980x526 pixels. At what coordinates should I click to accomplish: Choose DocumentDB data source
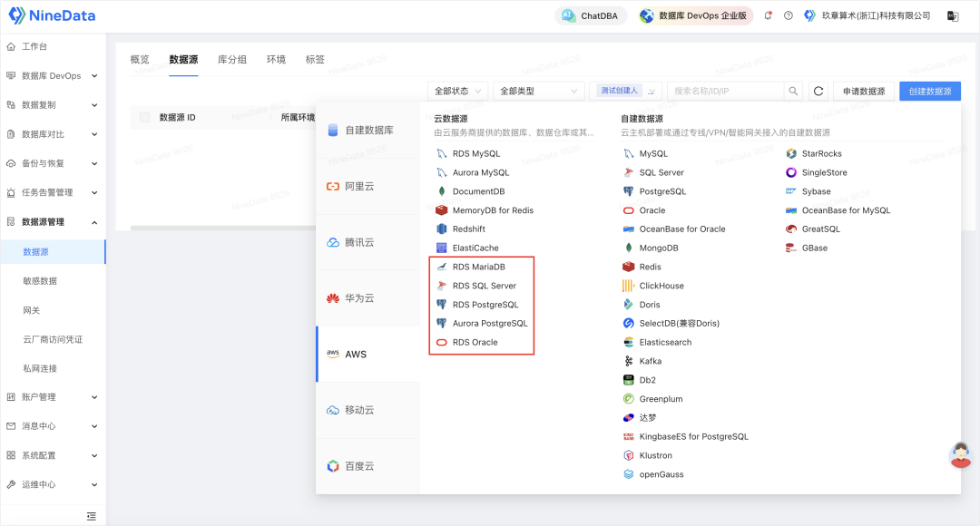coord(471,191)
